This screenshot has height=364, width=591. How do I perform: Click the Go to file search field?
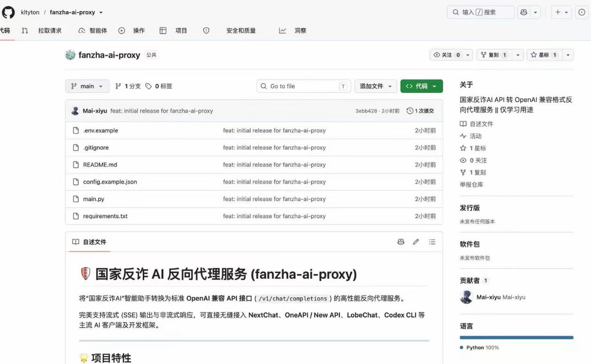[304, 86]
